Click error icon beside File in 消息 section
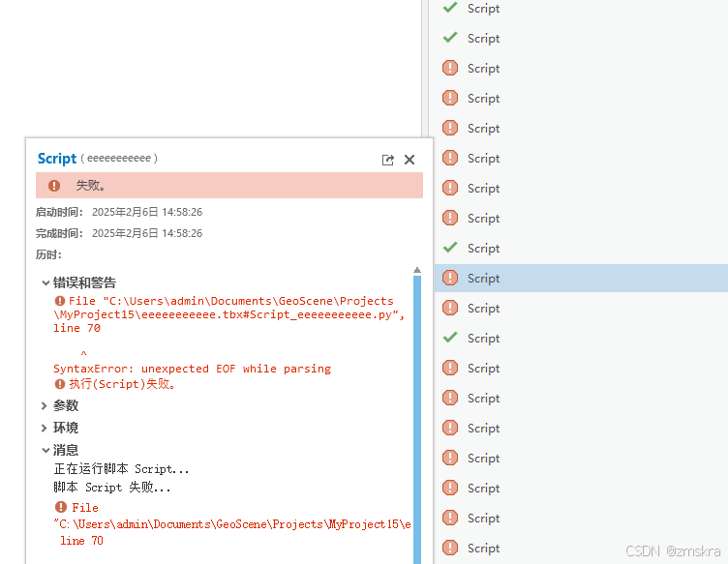 (x=61, y=507)
